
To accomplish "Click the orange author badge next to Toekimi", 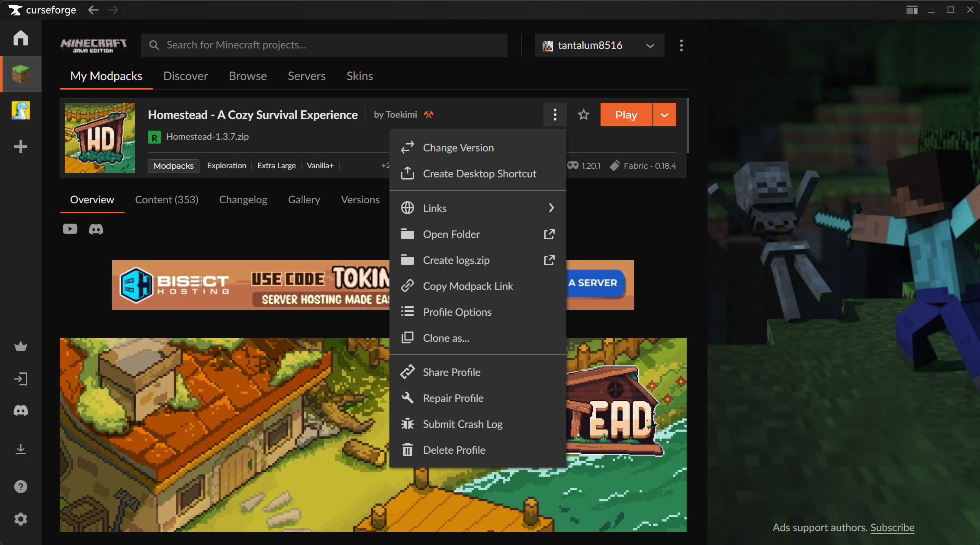I will pyautogui.click(x=428, y=115).
